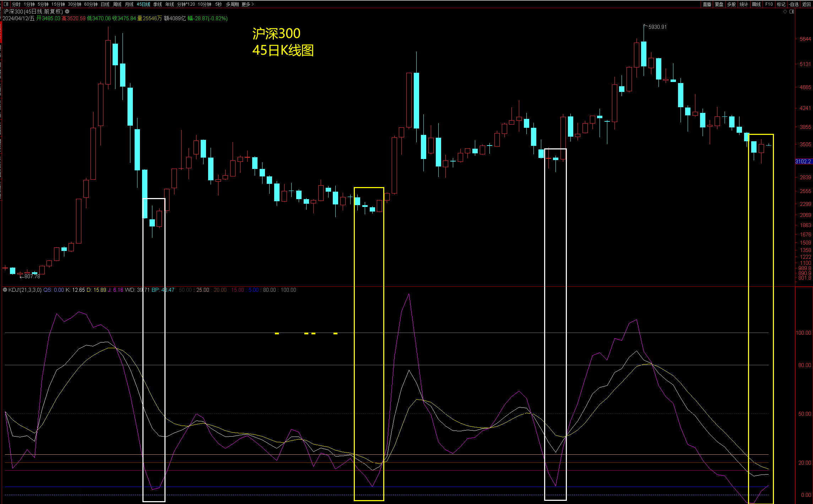Toggle the left sidebar panel icon

(x=6, y=4)
